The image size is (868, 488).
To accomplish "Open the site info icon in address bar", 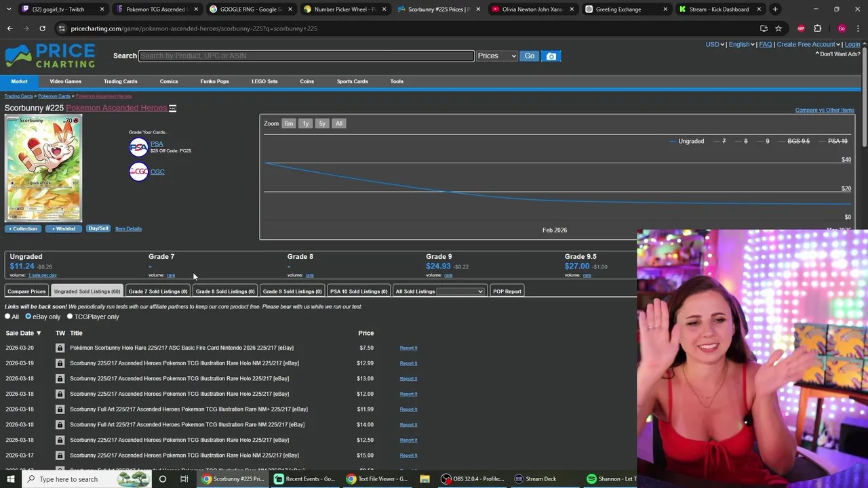I will 62,28.
